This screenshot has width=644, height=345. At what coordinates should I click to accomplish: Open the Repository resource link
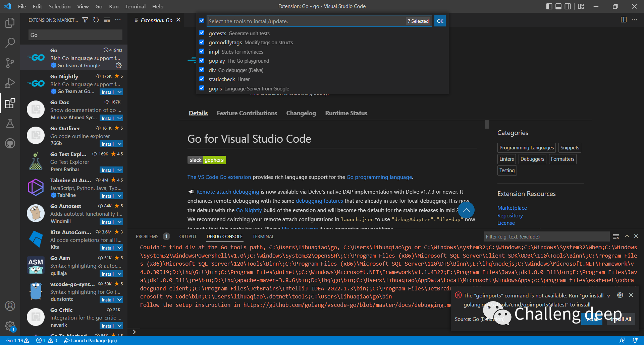point(510,215)
